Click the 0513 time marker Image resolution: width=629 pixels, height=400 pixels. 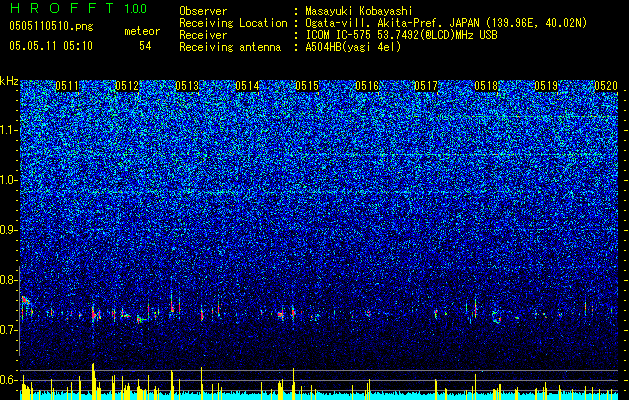coord(187,86)
